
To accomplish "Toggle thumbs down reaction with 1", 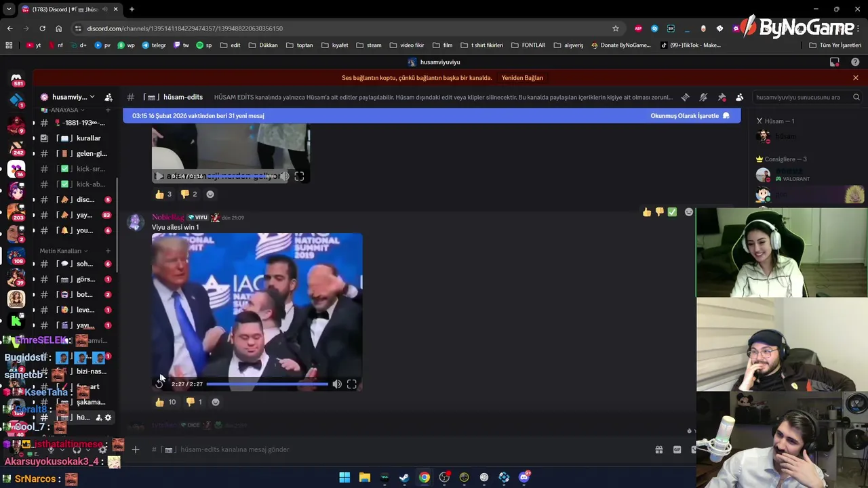I will tap(194, 402).
